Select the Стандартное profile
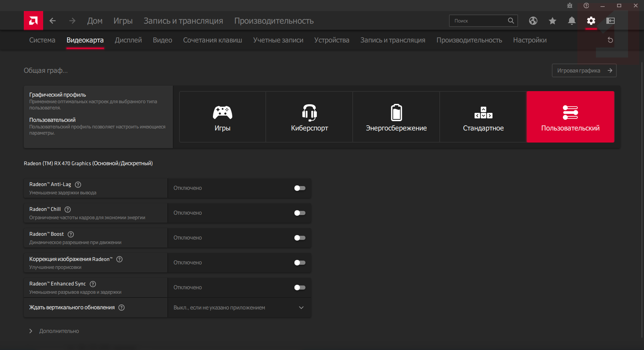Image resolution: width=644 pixels, height=350 pixels. (x=483, y=117)
